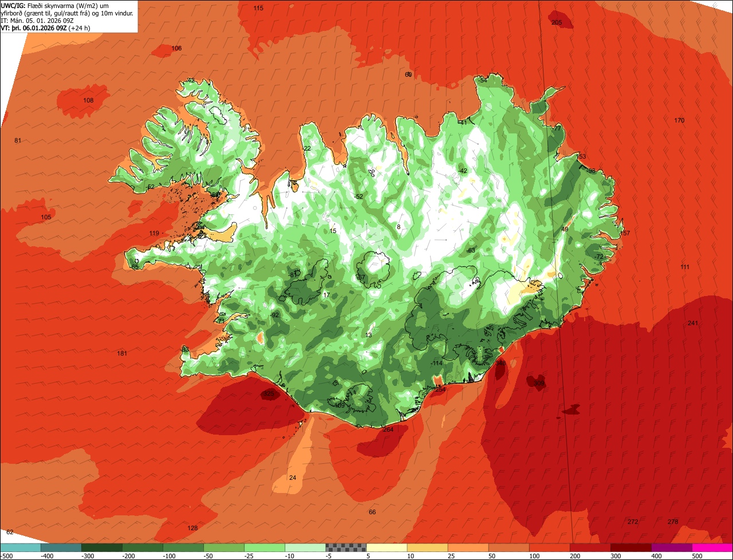
Task: Click the light teal legend swatch from -500 to -400
Action: pos(20,547)
